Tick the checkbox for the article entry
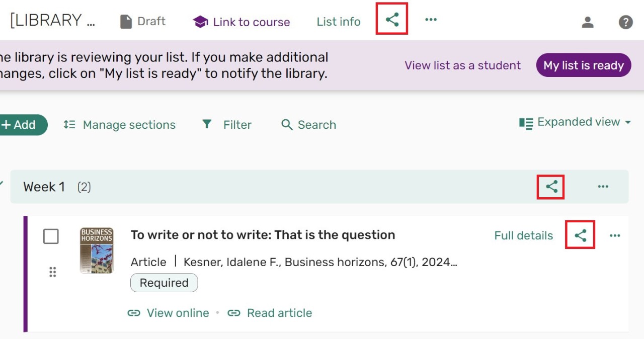 tap(51, 236)
